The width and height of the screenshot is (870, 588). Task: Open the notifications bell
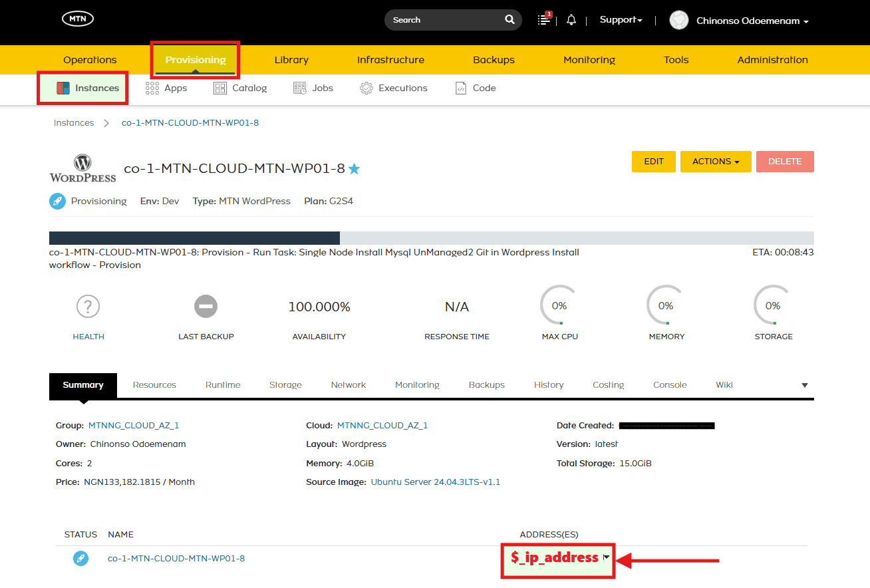click(x=571, y=20)
